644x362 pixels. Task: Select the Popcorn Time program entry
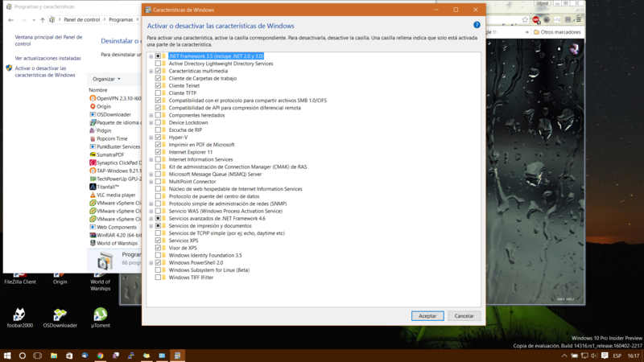tap(111, 138)
